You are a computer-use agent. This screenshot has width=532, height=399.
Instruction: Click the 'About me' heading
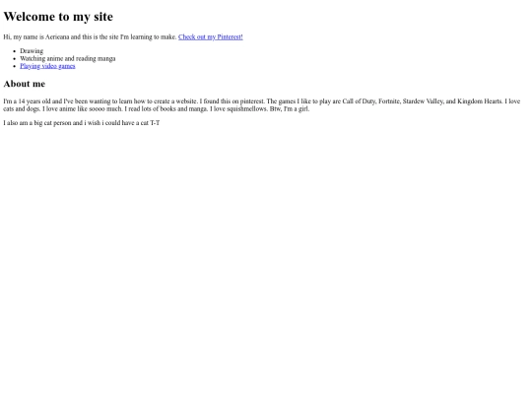[x=25, y=84]
